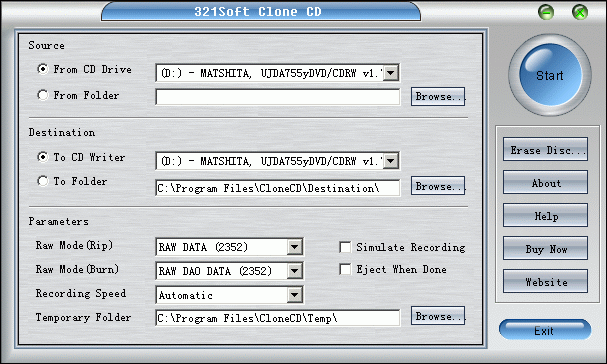Expand Raw Mode (Rip) dropdown

(x=295, y=247)
